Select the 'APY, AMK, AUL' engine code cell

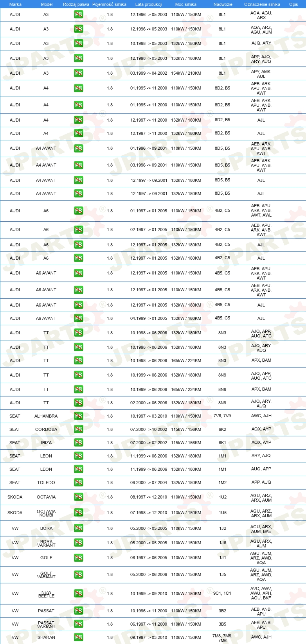pos(261,74)
